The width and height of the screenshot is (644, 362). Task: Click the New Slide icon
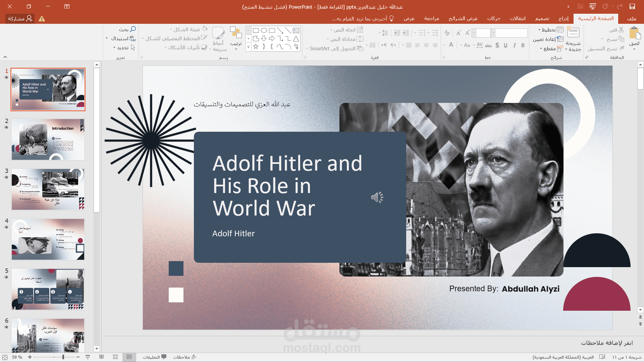point(573,33)
